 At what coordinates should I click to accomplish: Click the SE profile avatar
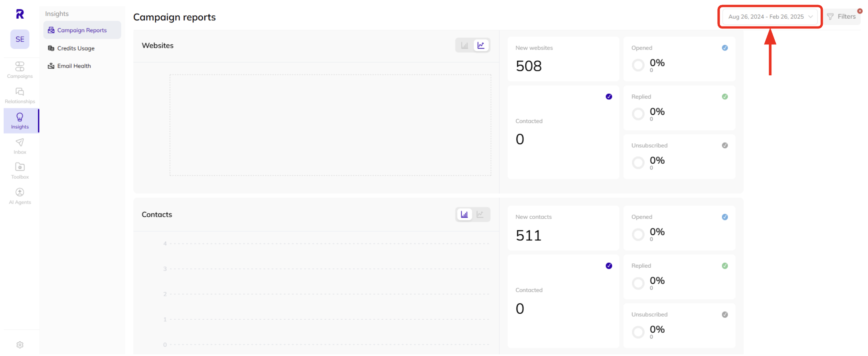[20, 39]
